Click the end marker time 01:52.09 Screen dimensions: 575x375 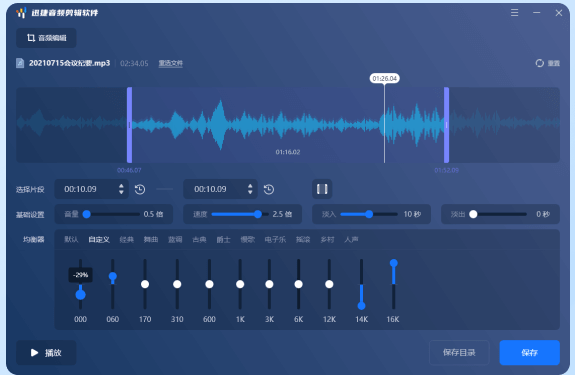446,170
